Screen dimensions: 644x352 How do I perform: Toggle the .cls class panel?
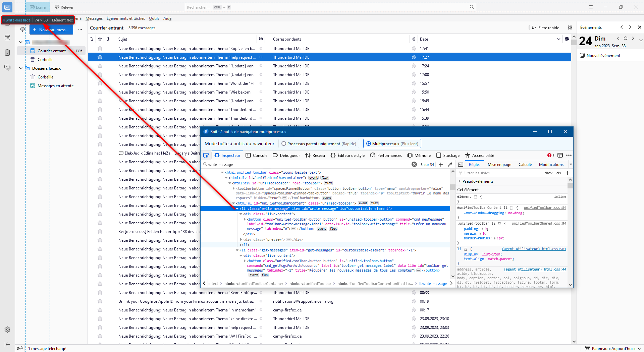pos(558,173)
